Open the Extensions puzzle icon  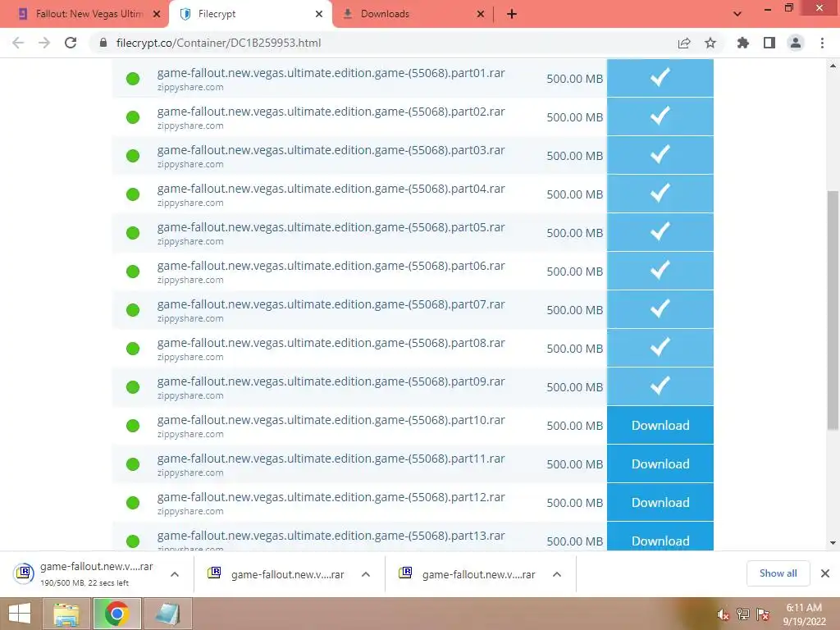(743, 43)
